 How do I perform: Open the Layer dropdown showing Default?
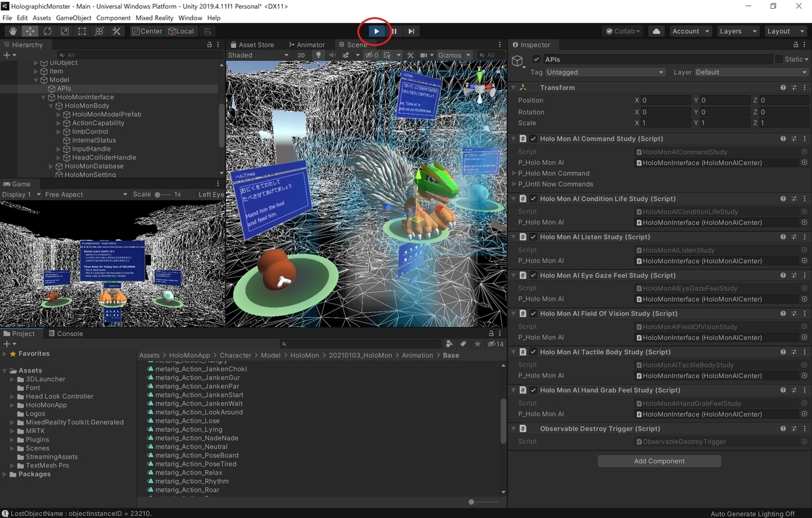click(751, 72)
